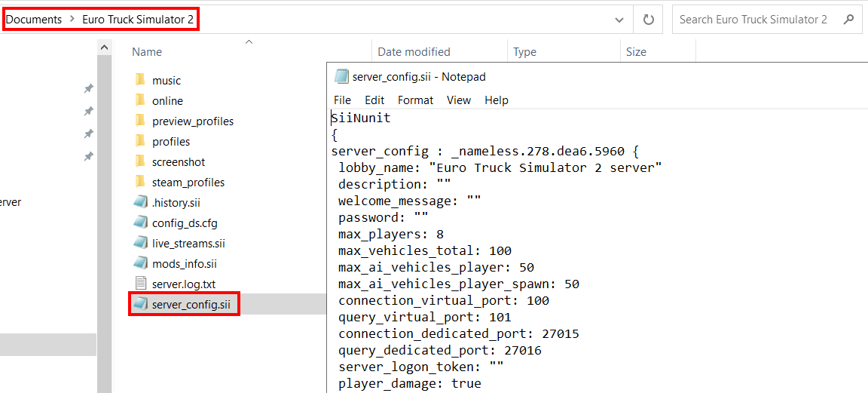
Task: Select the profiles folder name
Action: [x=171, y=141]
